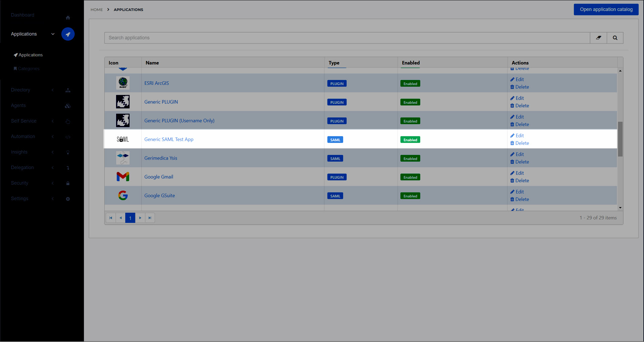The height and width of the screenshot is (342, 644).
Task: Click the table vertical scrollbar thumb
Action: click(620, 139)
